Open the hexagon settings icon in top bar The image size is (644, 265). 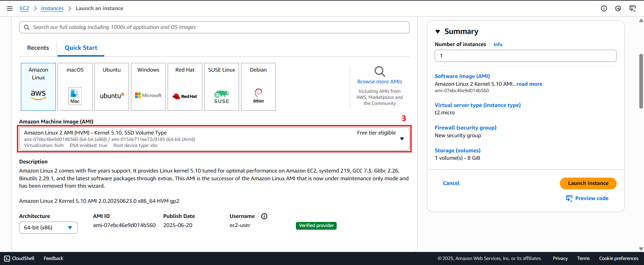pyautogui.click(x=618, y=8)
